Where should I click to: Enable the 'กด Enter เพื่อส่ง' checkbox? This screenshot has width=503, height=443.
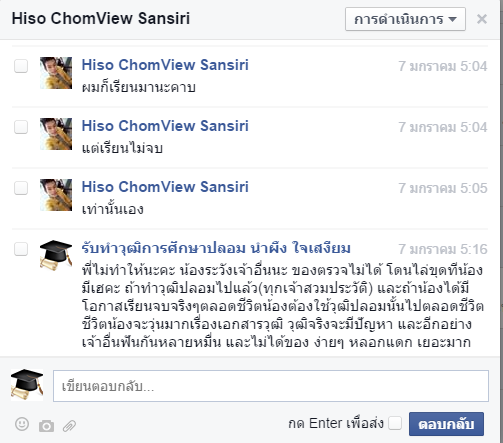(x=395, y=423)
